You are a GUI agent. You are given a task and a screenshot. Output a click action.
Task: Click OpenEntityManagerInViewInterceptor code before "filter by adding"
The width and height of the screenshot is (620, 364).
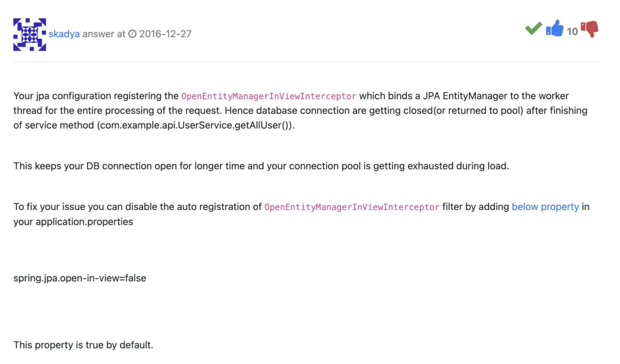point(352,207)
